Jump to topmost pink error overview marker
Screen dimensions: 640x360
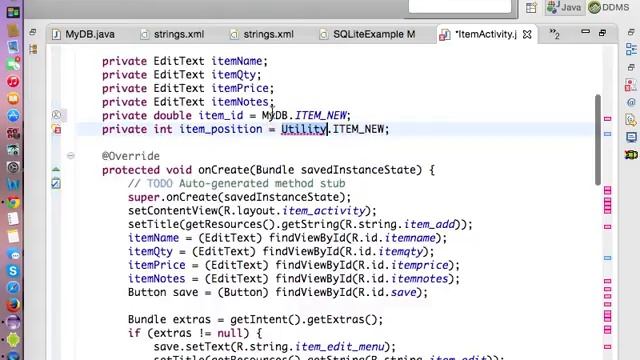tap(607, 119)
